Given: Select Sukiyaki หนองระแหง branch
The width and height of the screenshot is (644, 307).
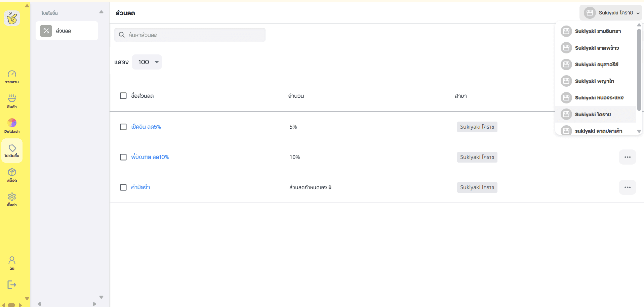Looking at the screenshot, I should pos(596,98).
